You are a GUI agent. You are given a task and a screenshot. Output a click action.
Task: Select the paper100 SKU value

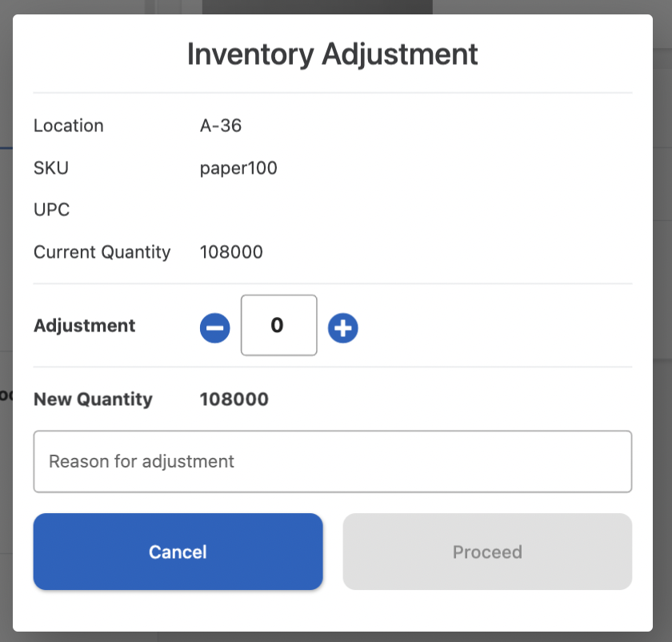coord(238,168)
